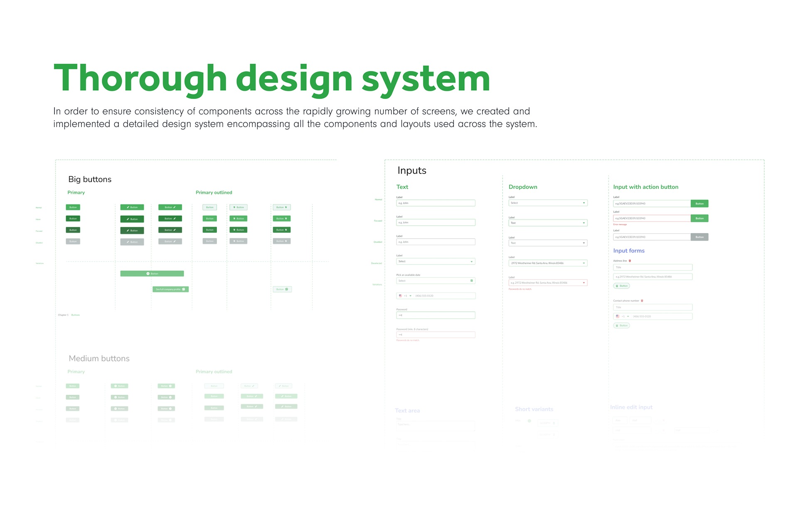Click the external-link icon on 'See full company profile'

[x=184, y=289]
